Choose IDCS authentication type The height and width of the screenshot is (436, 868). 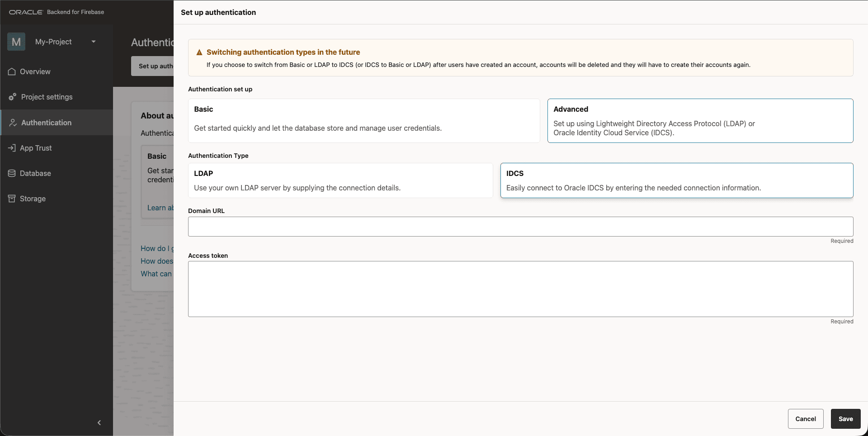click(677, 180)
